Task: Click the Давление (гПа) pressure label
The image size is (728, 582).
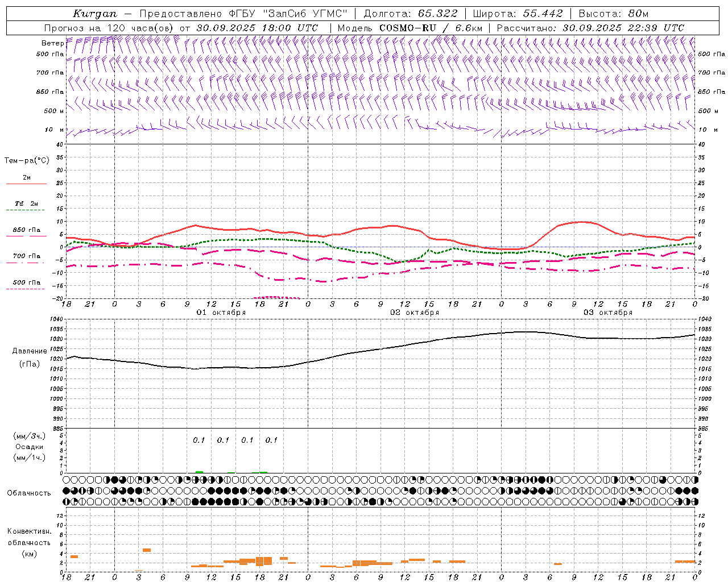Action: [x=30, y=357]
